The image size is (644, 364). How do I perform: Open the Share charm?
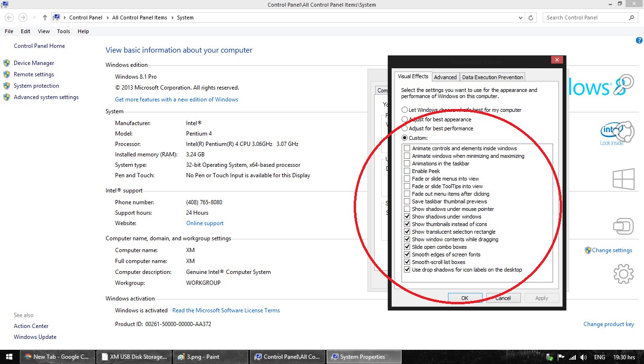click(x=624, y=131)
